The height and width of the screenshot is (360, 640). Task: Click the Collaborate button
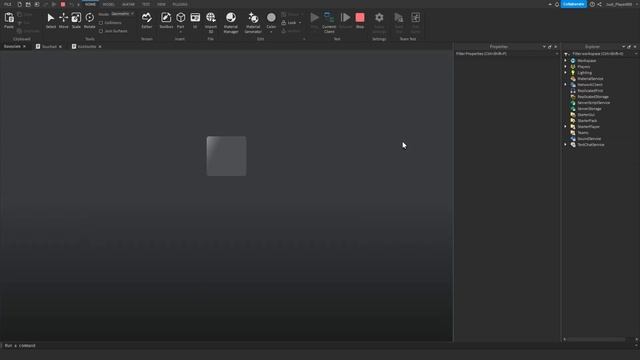click(x=574, y=4)
